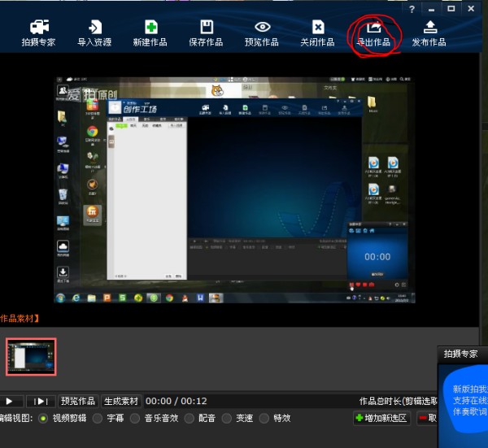Maximize the application window

click(x=451, y=9)
